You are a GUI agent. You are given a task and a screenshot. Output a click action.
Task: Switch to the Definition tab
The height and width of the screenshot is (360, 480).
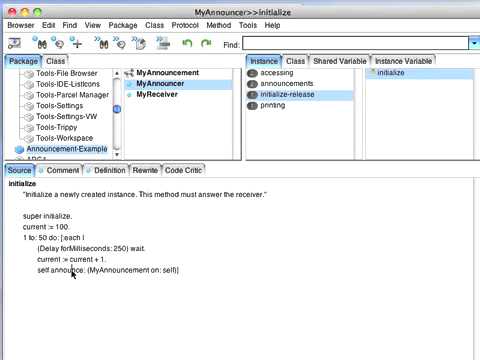tap(106, 170)
